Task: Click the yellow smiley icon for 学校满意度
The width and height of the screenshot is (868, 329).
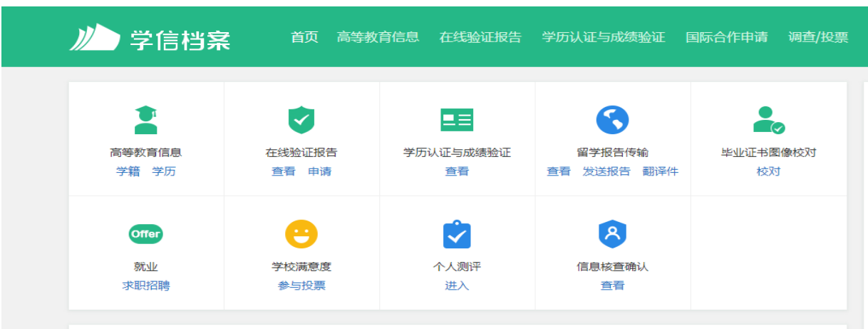Action: [301, 234]
